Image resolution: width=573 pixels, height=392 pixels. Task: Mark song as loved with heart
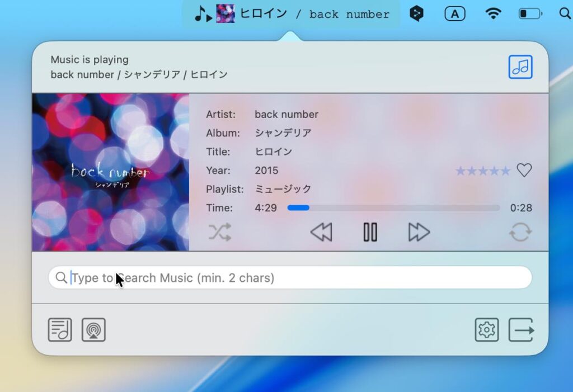click(524, 171)
